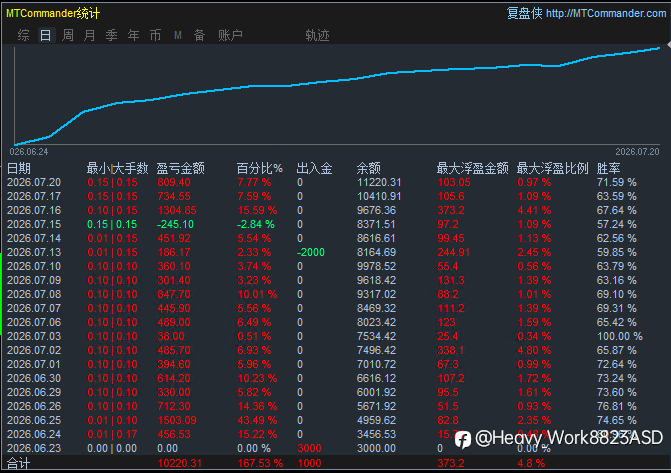This screenshot has width=671, height=473.
Task: Click total profit value 10220.31
Action: (x=180, y=464)
